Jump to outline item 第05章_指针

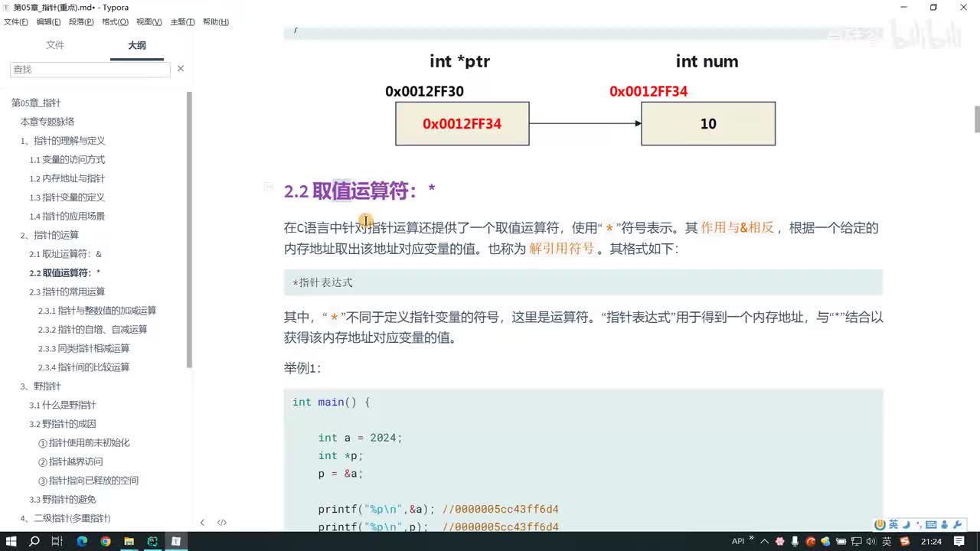(x=36, y=103)
